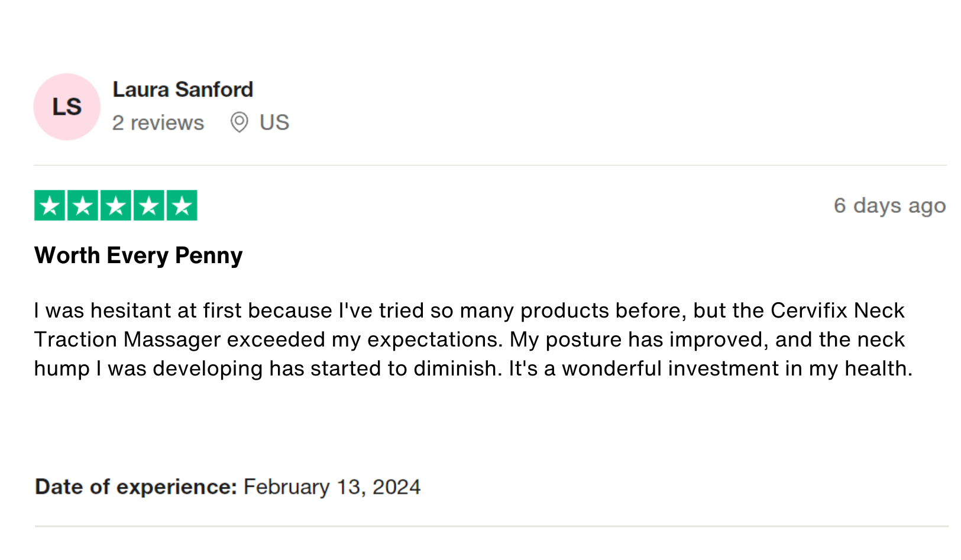Click the divider line below the reviewer info
The width and height of the screenshot is (961, 560).
click(490, 165)
